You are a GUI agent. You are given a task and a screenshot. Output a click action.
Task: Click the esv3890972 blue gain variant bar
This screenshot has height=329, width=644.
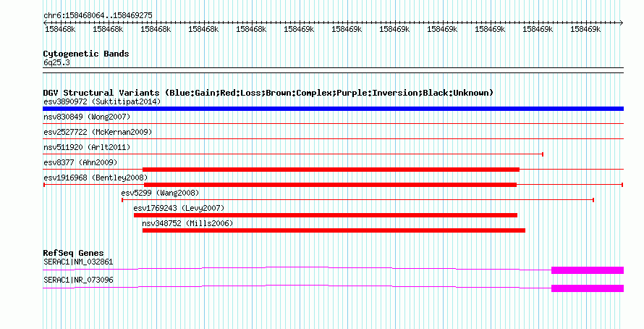[x=333, y=109]
